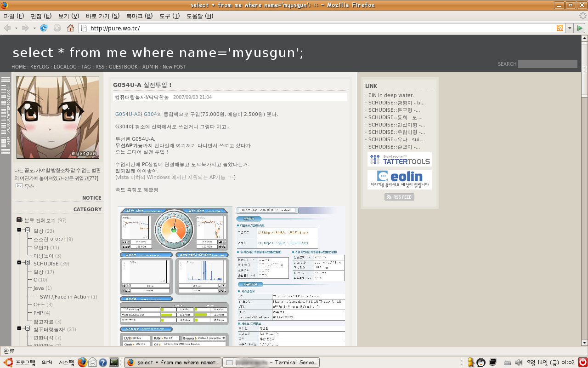Screen dimensions: 588x368
Task: Select SWT/JFace in Action (1) category
Action: [68, 297]
